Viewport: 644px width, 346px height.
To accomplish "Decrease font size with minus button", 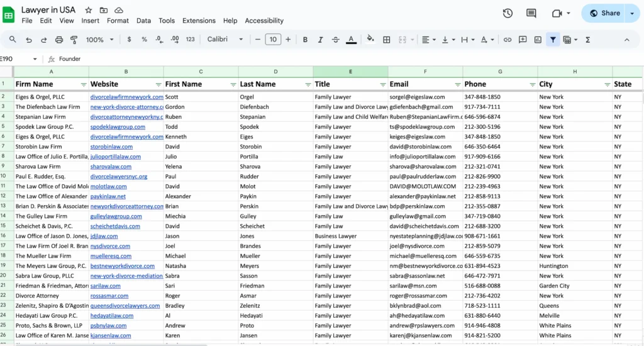I will point(257,40).
